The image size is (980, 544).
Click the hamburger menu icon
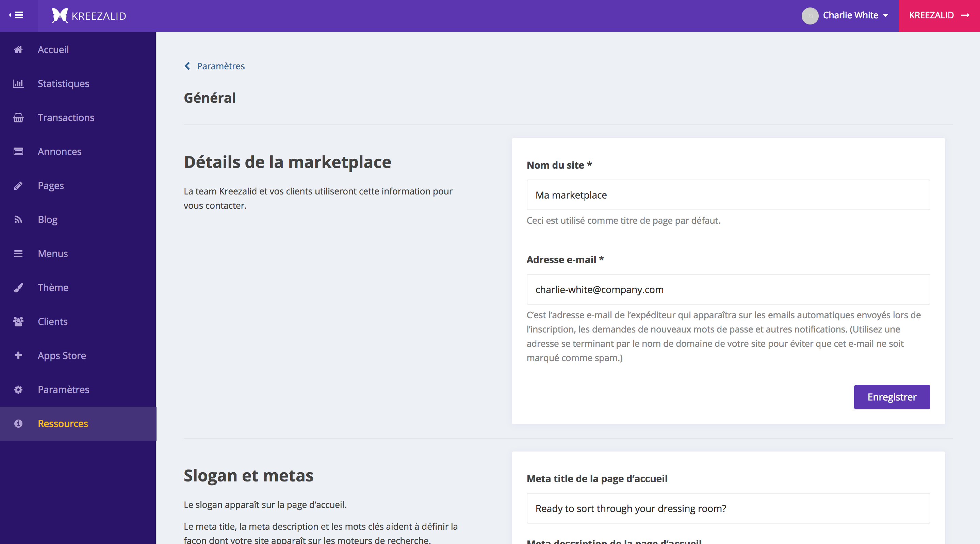pos(19,15)
